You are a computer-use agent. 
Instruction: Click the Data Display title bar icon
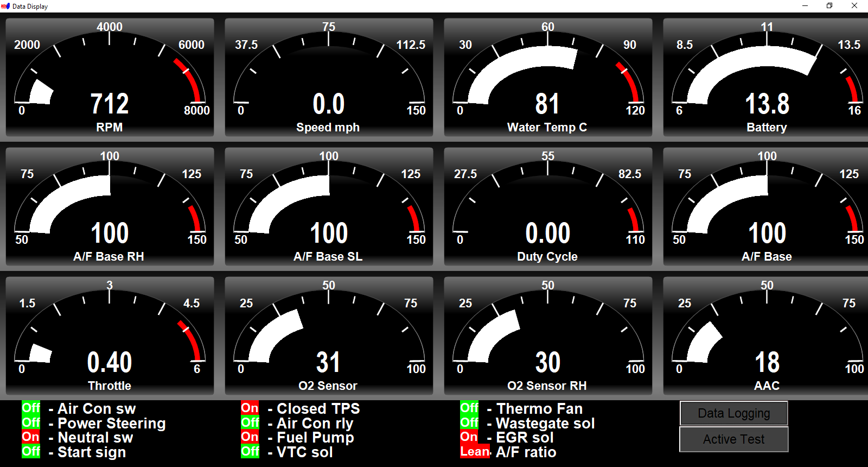click(5, 6)
